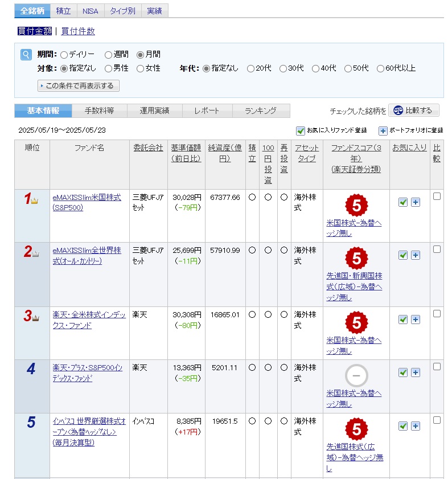Screen dimensions: 448x479
Task: Choose the 40代 age group
Action: click(315, 69)
